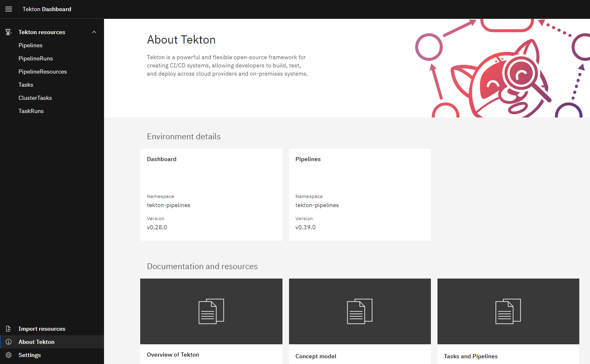Click the Import resources icon
The height and width of the screenshot is (364, 590).
[9, 329]
